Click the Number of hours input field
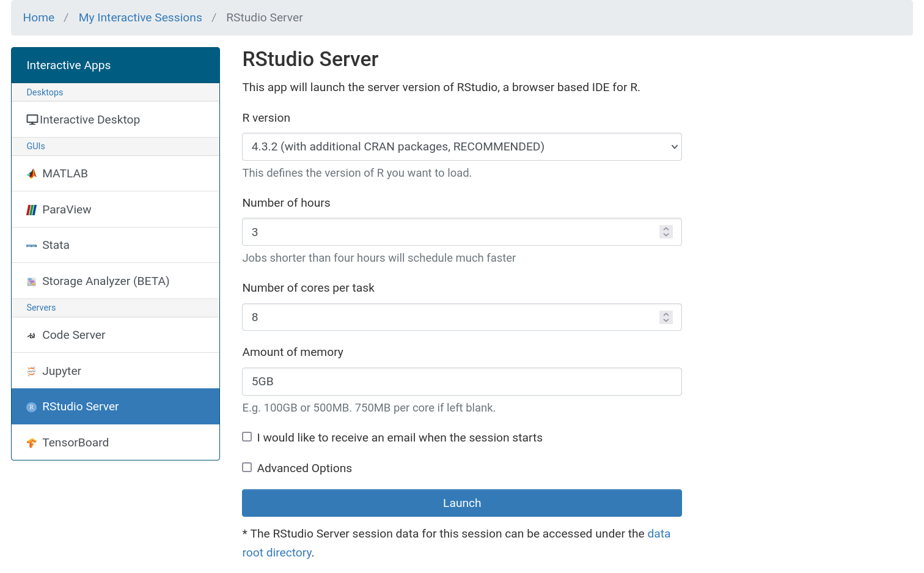The image size is (924, 573). [462, 232]
